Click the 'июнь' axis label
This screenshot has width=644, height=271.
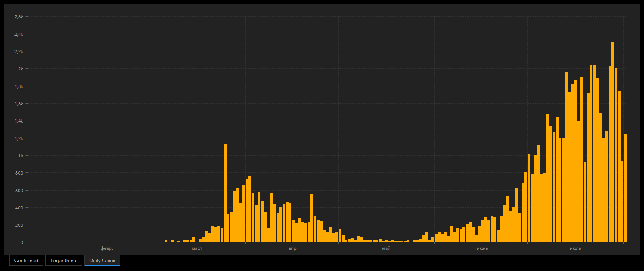click(482, 248)
